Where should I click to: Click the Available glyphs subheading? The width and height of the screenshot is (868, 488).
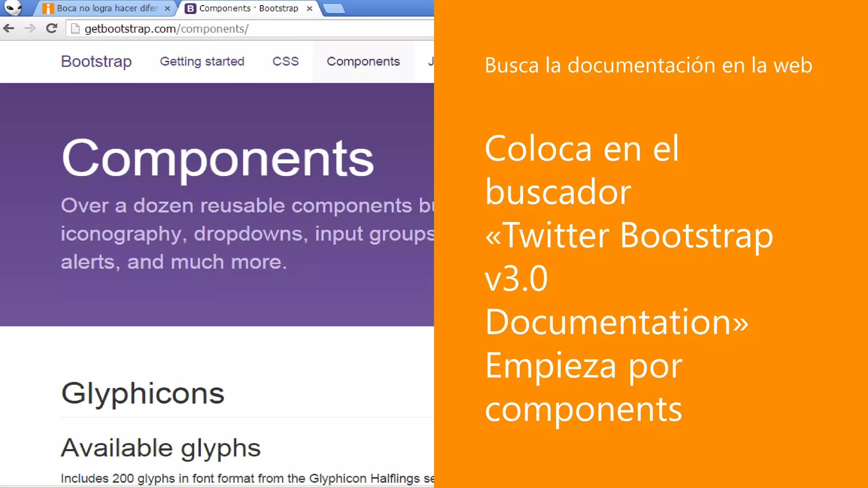pyautogui.click(x=161, y=448)
